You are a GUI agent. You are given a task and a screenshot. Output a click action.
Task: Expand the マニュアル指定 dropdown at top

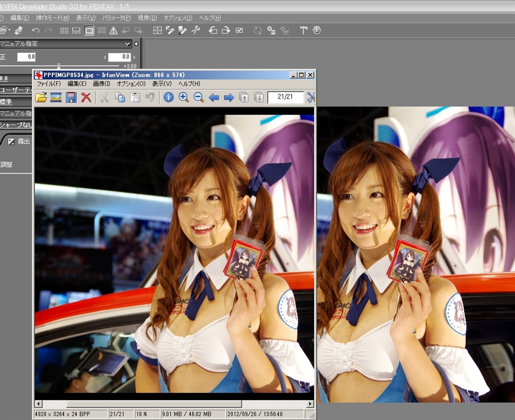tap(127, 44)
